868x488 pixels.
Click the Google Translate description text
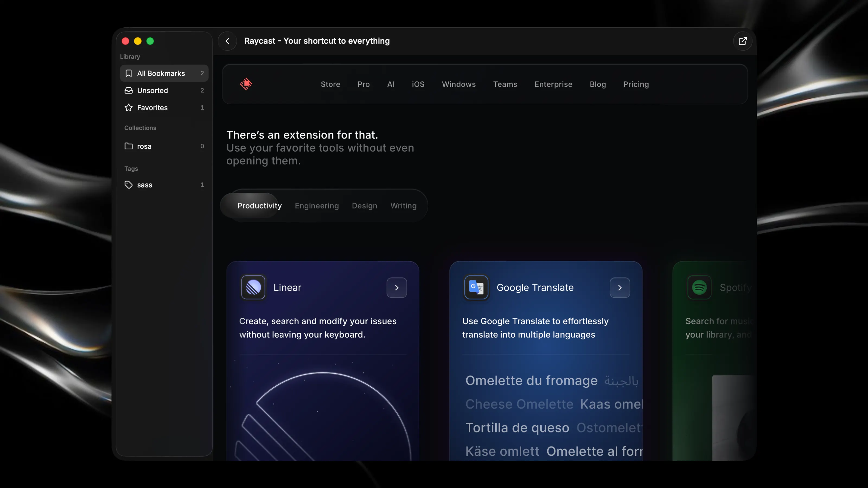[535, 328]
